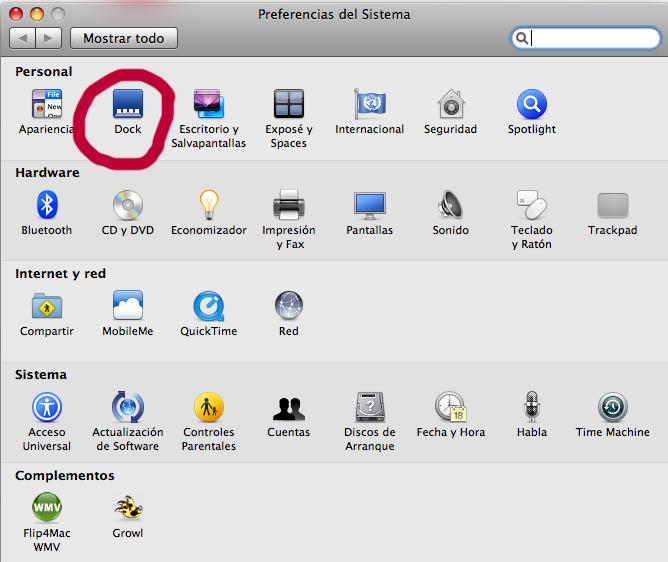Go back with the left arrow button
668x562 pixels.
click(23, 38)
